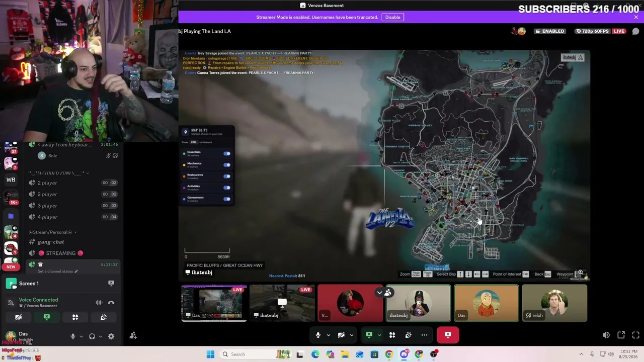Viewport: 644px width, 362px height.
Task: Show hidden system tray icons
Action: [x=580, y=354]
